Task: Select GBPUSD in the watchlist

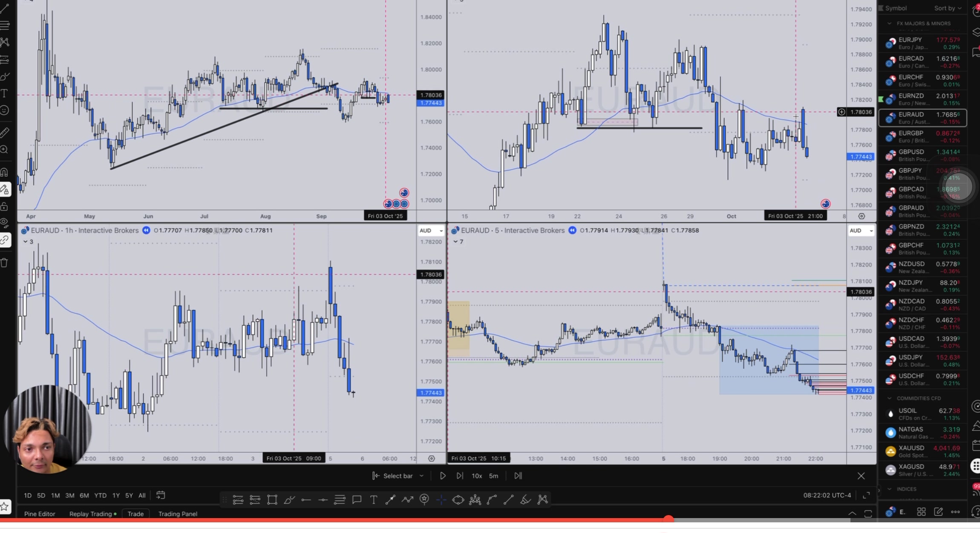Action: pos(916,155)
